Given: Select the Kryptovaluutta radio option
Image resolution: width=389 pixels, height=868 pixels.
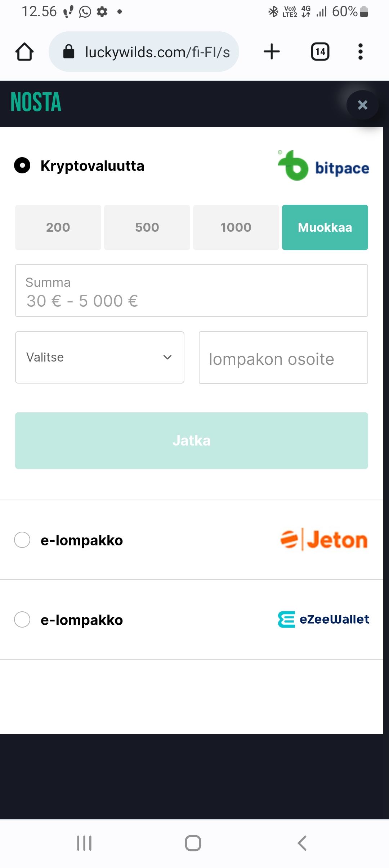Looking at the screenshot, I should [x=22, y=165].
